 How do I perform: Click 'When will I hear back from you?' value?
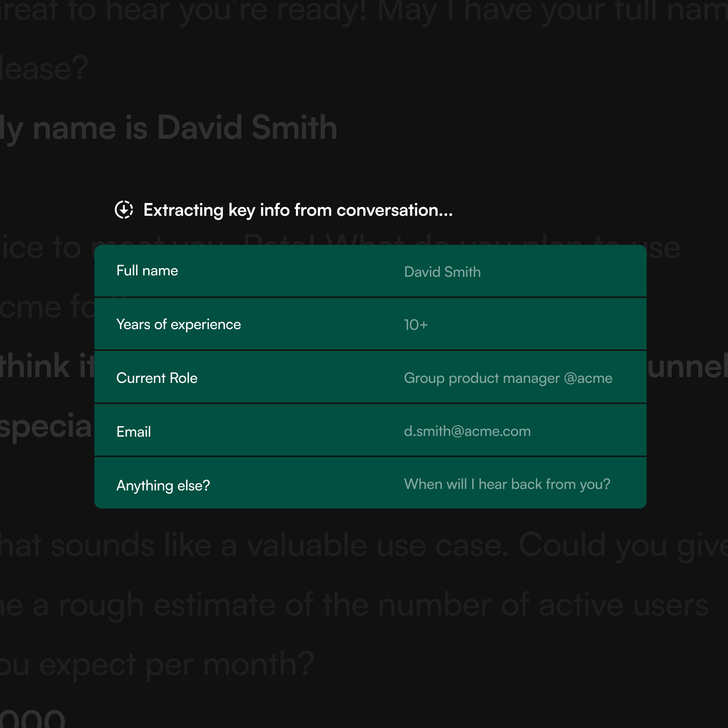click(507, 484)
